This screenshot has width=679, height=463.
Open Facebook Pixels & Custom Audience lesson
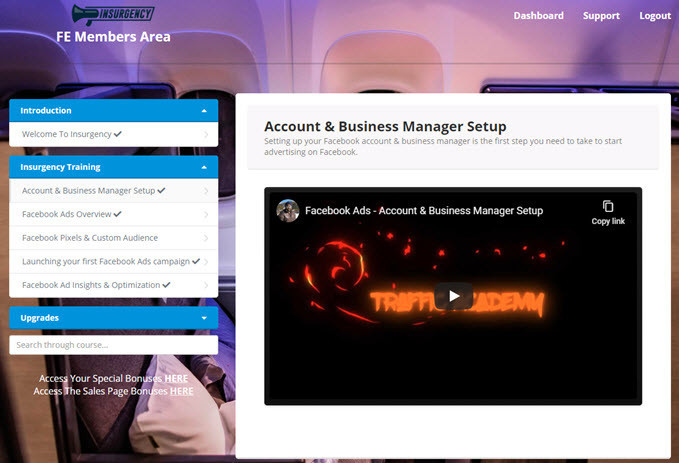pyautogui.click(x=113, y=238)
